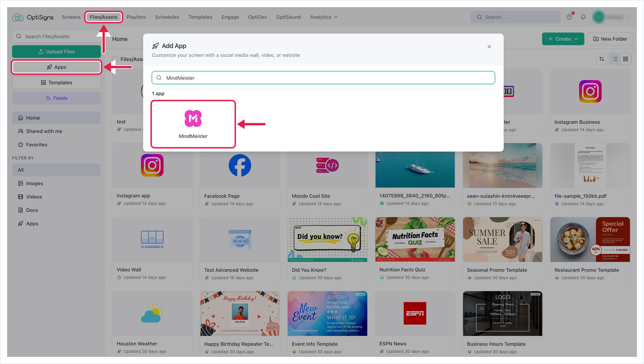Select Home in the sidebar
644x364 pixels.
pos(56,118)
